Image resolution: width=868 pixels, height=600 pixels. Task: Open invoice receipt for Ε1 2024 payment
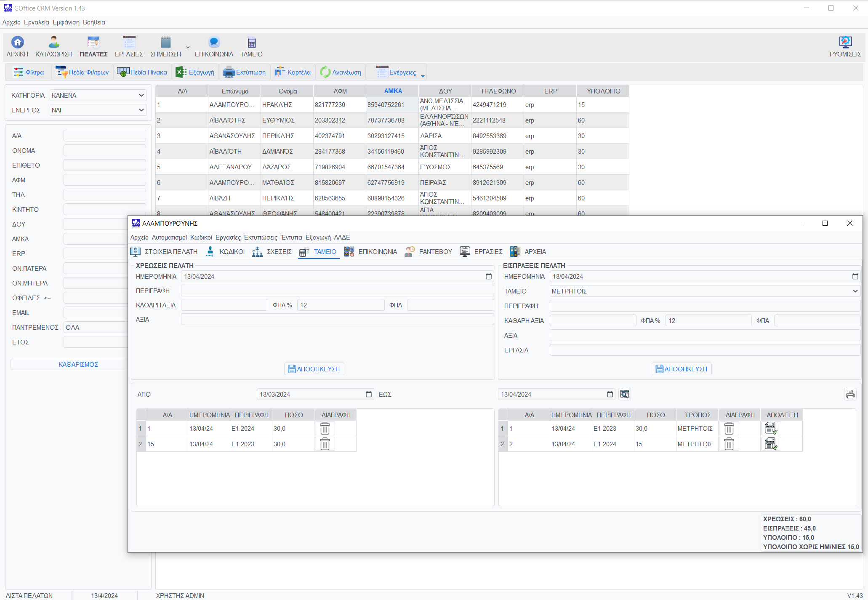pyautogui.click(x=771, y=444)
